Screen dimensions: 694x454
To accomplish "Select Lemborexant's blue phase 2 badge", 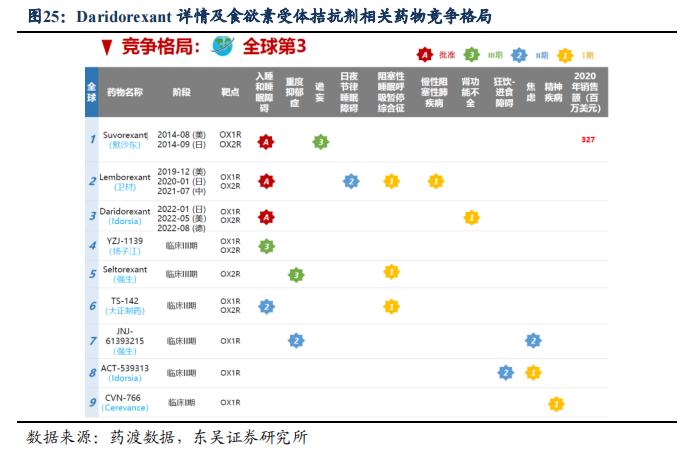I will pos(351,181).
